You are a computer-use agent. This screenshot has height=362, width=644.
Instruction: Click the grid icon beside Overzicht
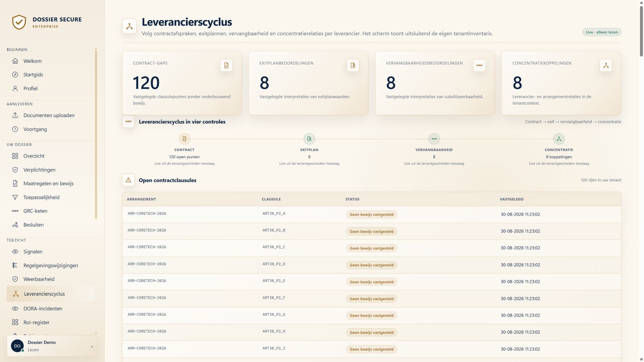[x=15, y=156]
